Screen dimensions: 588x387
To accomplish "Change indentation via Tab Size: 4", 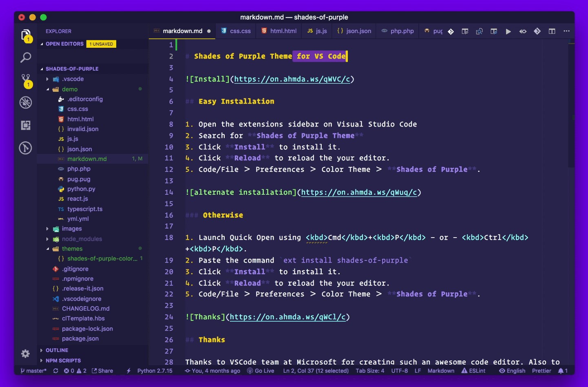I will click(x=370, y=371).
